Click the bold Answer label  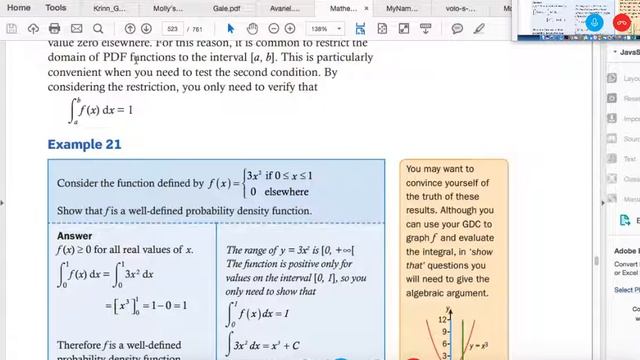coord(74,236)
